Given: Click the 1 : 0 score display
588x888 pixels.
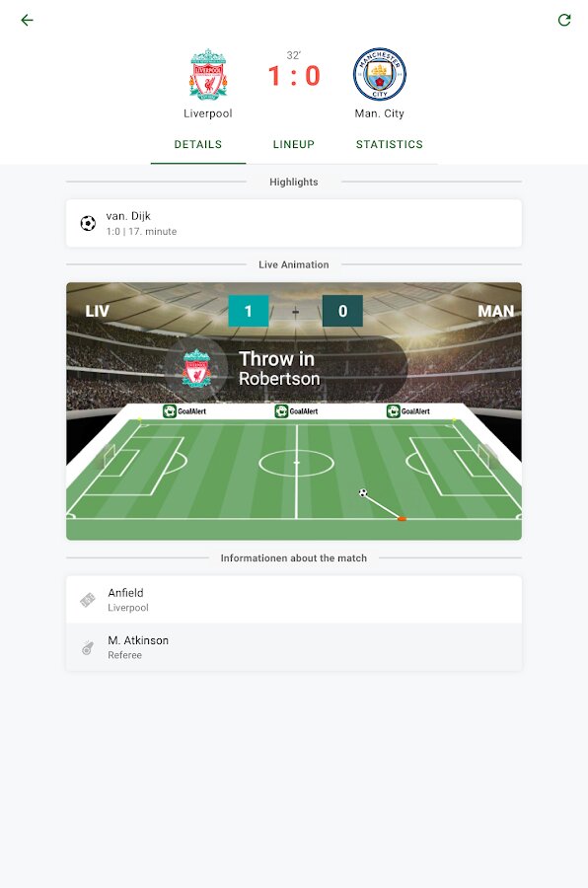Looking at the screenshot, I should [294, 76].
